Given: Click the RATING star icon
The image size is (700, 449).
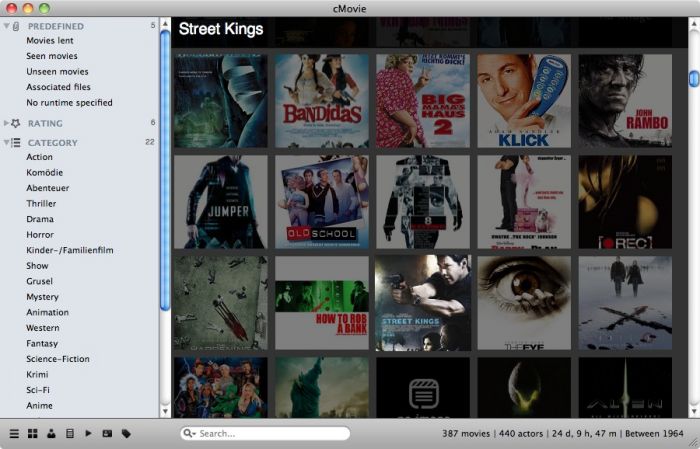Looking at the screenshot, I should (16, 123).
